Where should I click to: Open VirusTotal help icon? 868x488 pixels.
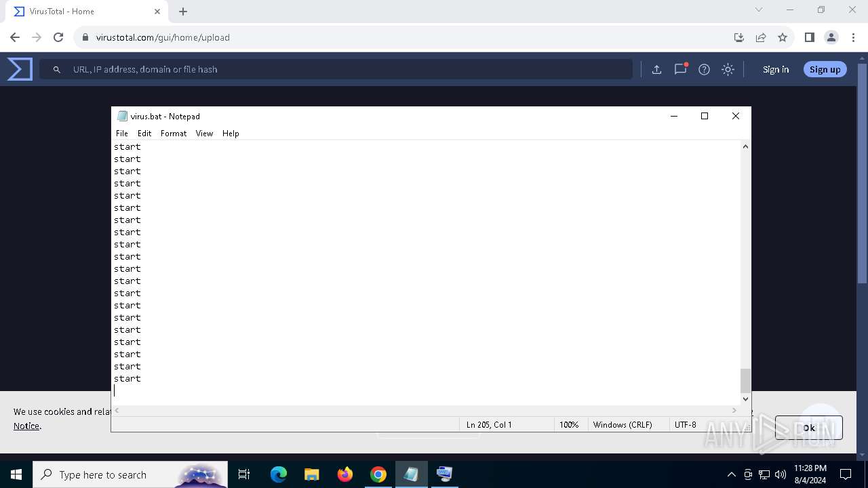click(x=704, y=69)
